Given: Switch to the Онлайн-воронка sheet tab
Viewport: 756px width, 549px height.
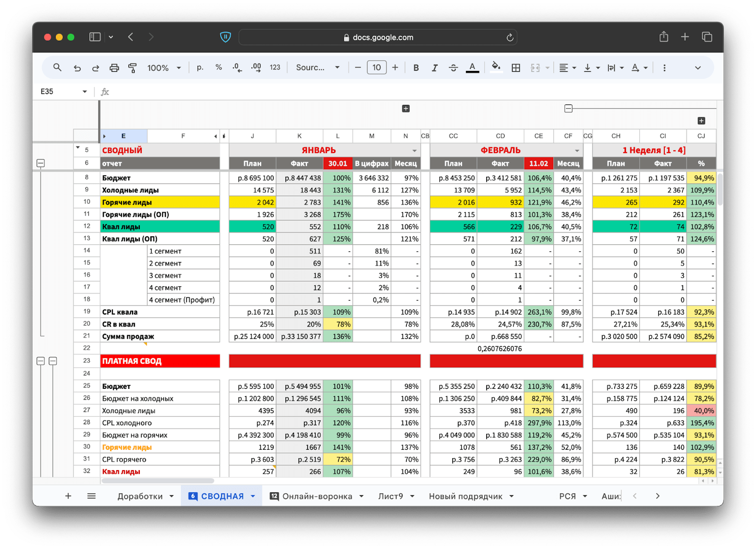Looking at the screenshot, I should (x=317, y=496).
